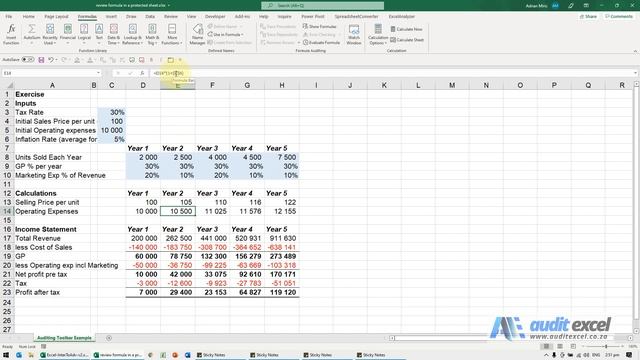Click the Select All corner triangle
The width and height of the screenshot is (640, 360).
click(x=9, y=85)
